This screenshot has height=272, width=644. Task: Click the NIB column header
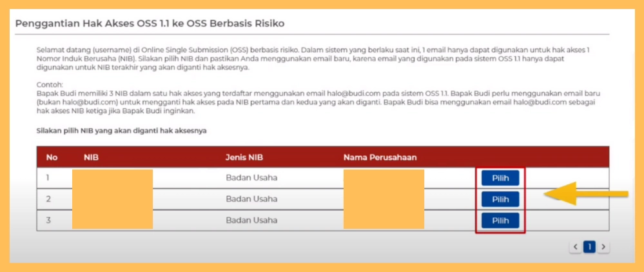[91, 157]
